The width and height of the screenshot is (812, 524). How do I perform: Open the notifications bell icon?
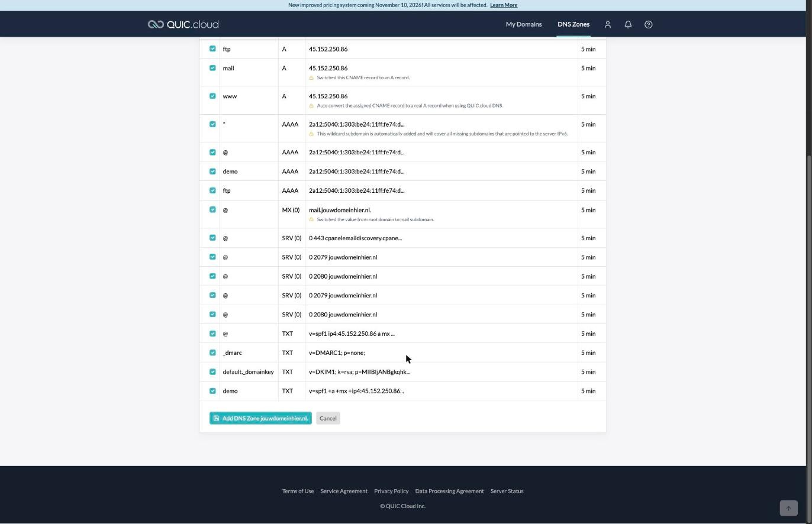pos(628,24)
